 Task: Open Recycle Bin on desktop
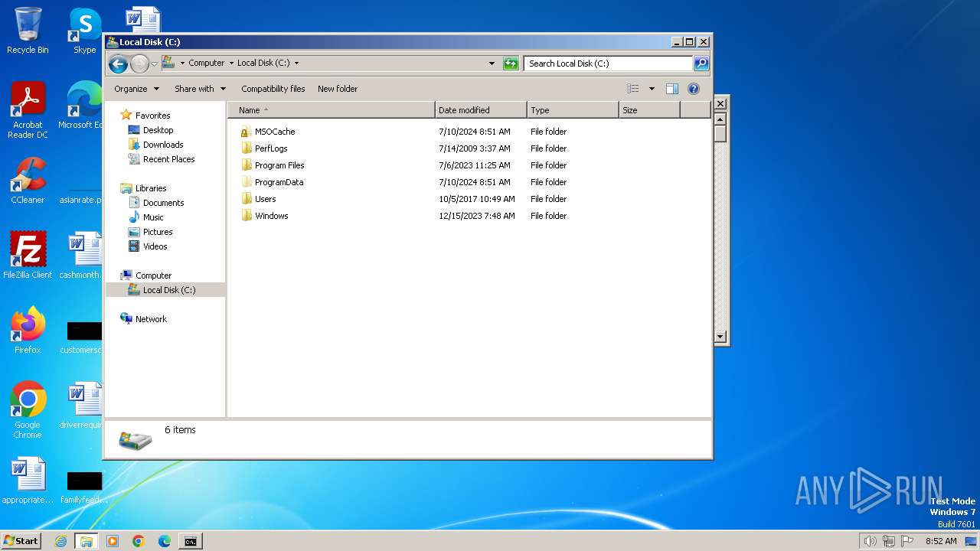tap(28, 31)
